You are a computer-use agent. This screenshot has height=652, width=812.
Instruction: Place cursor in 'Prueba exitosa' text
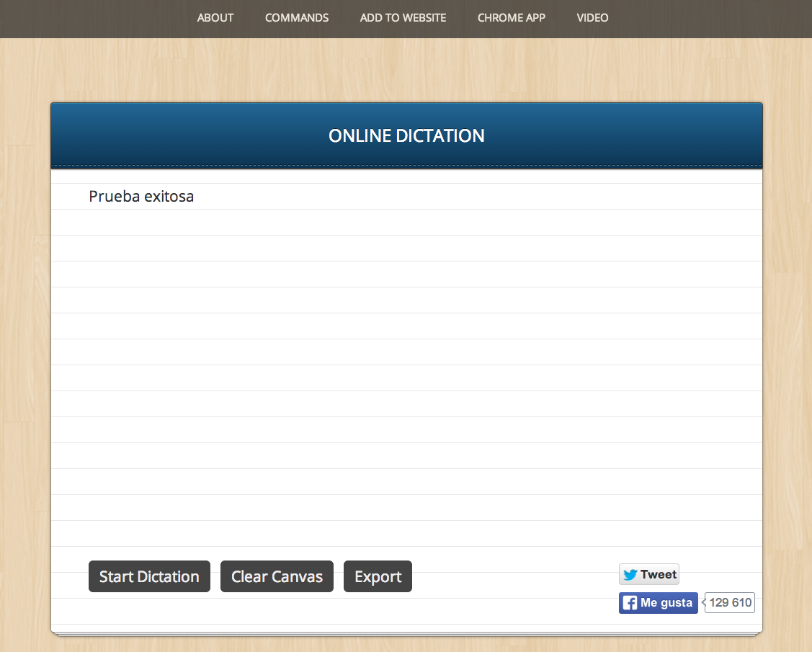coord(141,197)
